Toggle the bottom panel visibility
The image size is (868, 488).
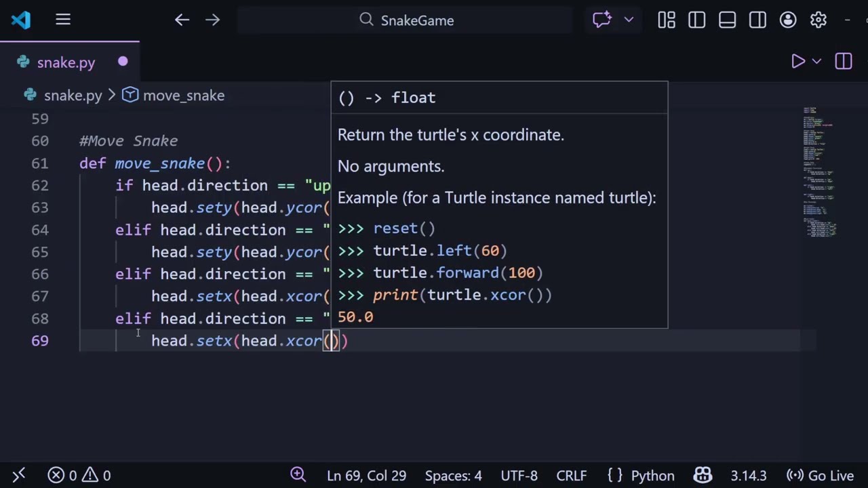(727, 20)
